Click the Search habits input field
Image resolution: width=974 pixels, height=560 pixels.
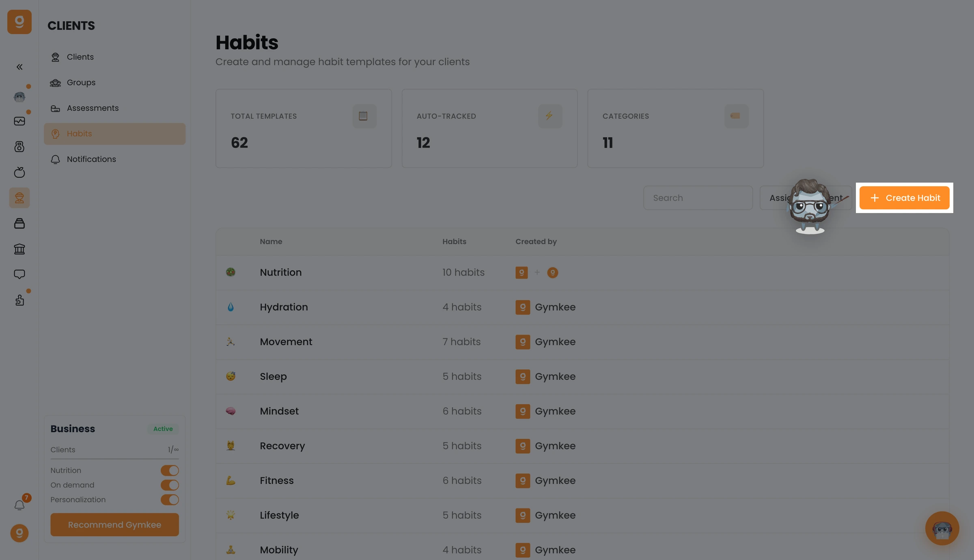pyautogui.click(x=698, y=198)
